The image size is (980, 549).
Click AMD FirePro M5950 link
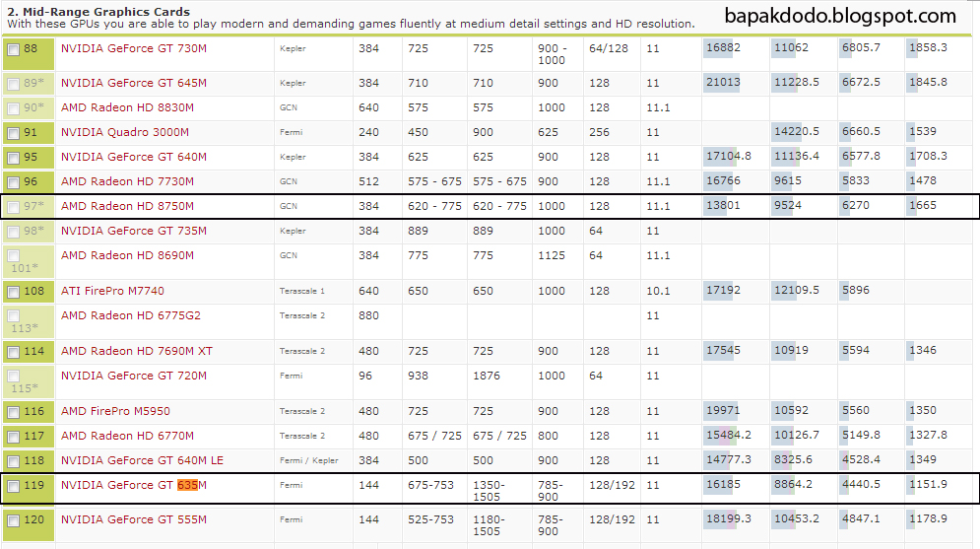pos(115,411)
